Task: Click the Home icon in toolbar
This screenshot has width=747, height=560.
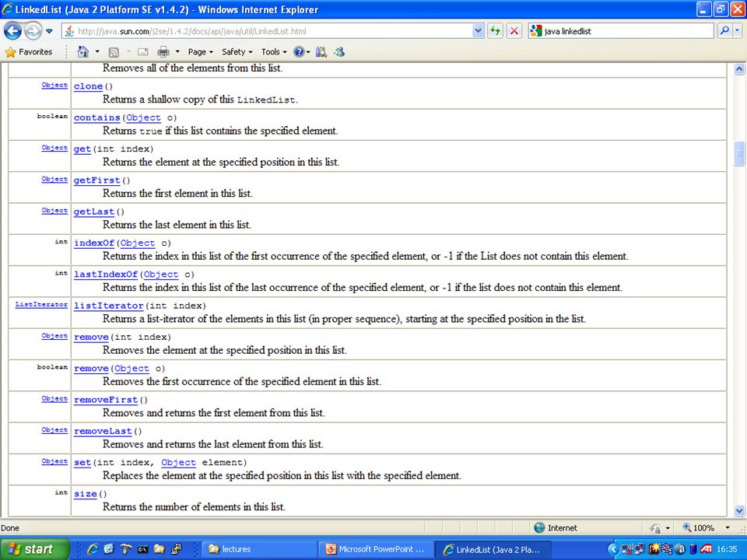Action: click(x=83, y=51)
